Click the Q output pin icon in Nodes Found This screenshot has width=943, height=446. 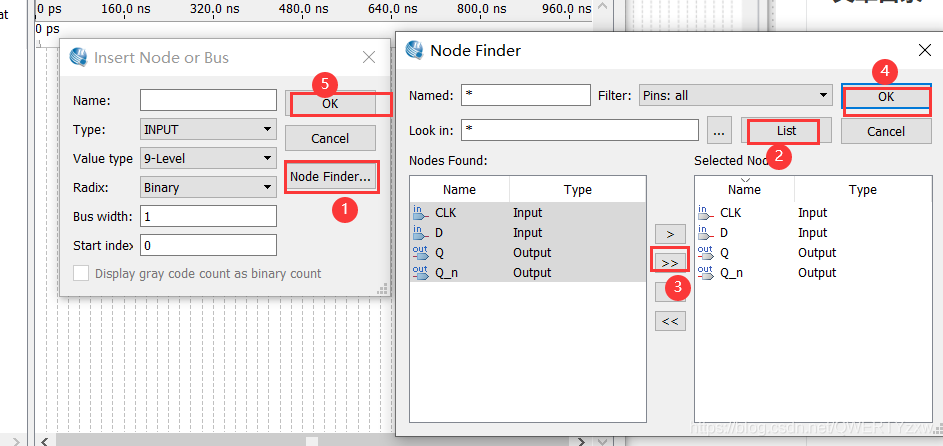click(x=420, y=252)
